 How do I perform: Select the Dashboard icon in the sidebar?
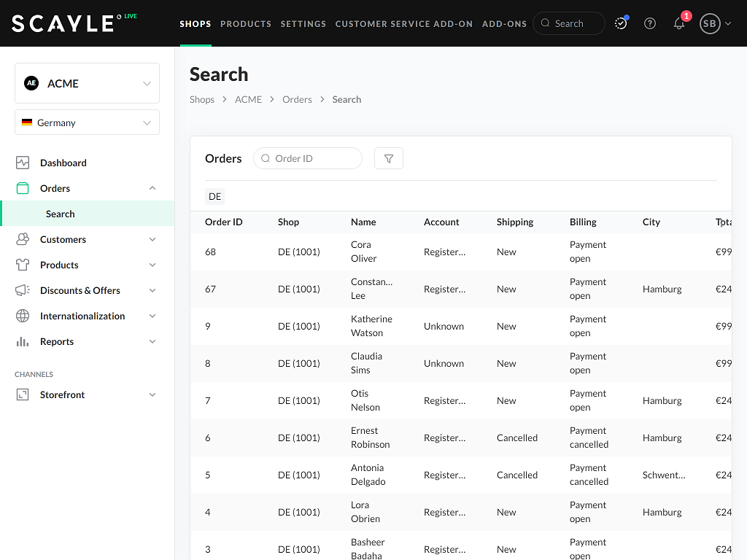coord(23,163)
